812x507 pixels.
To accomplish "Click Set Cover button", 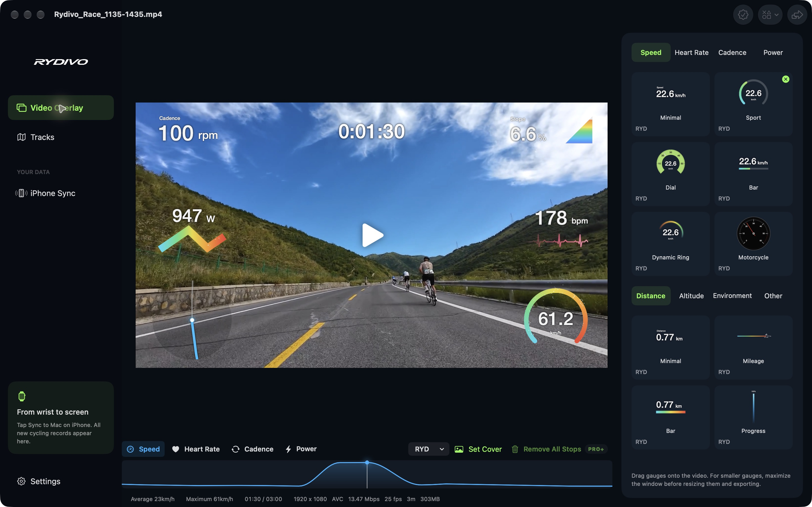I will 478,449.
